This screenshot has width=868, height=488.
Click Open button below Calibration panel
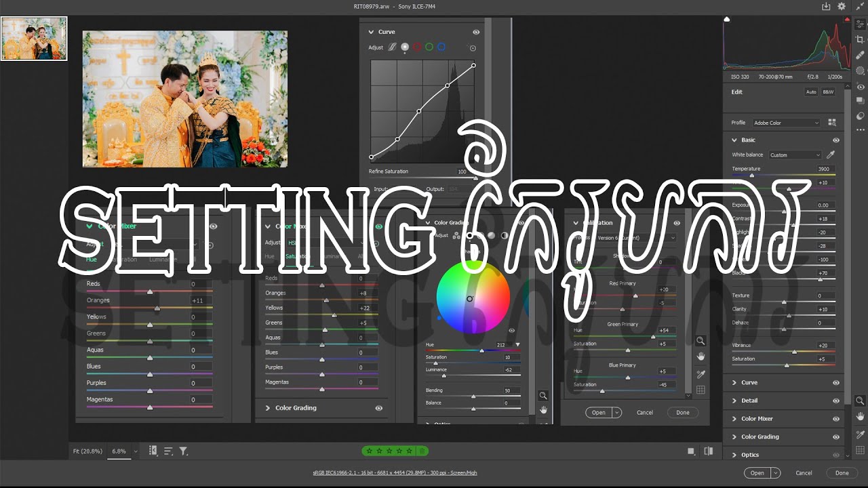[x=598, y=412]
